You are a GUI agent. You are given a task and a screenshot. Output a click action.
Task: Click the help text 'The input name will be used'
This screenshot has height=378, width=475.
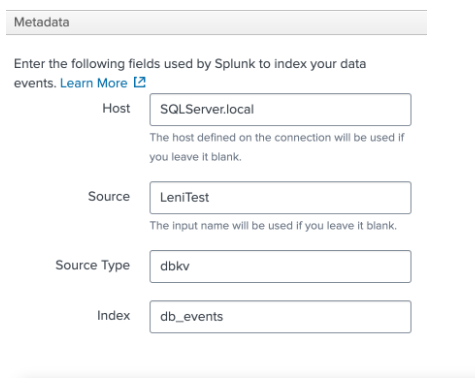[x=273, y=226]
